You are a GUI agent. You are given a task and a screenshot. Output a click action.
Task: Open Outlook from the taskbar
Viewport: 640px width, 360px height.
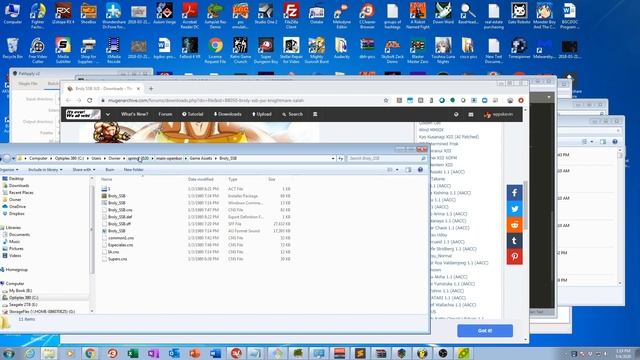click(x=174, y=353)
